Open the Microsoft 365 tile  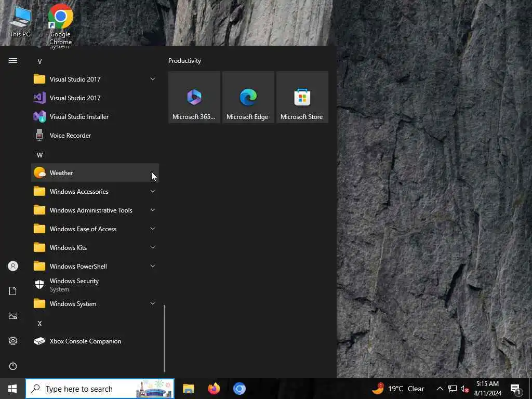point(194,97)
